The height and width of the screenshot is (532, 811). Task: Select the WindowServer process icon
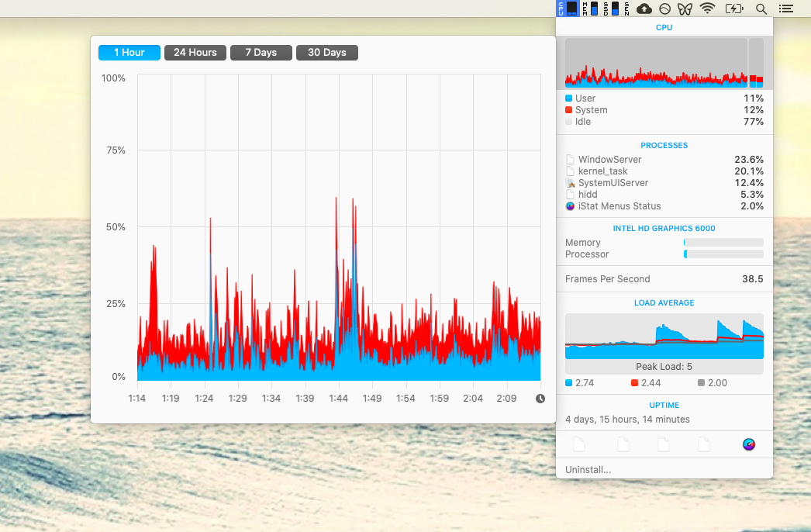coord(571,159)
